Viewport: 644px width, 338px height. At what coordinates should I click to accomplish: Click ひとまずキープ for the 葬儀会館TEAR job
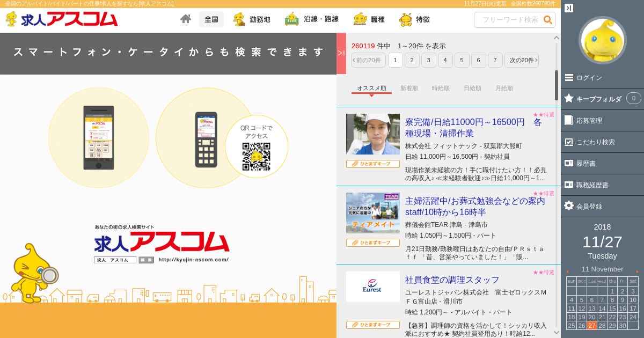[373, 243]
